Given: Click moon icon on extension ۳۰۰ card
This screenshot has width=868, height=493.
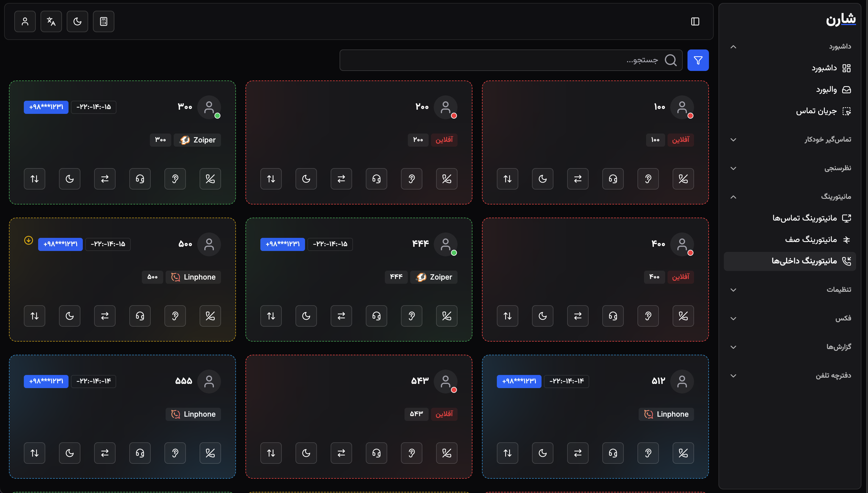Looking at the screenshot, I should pyautogui.click(x=69, y=179).
